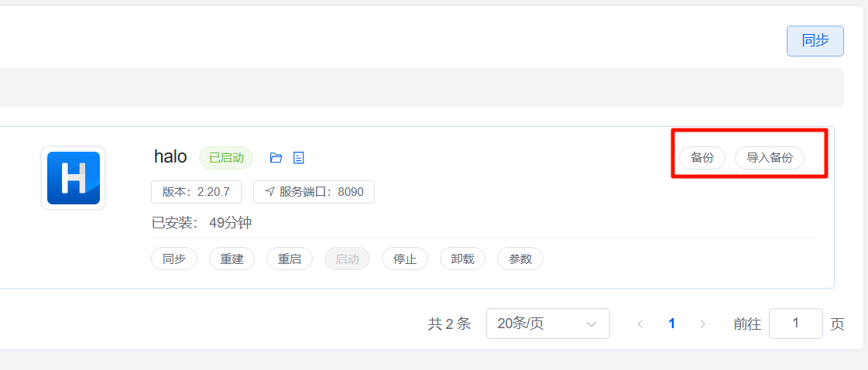868x370 pixels.
Task: Expand the 20条/页 page size dropdown
Action: 547,324
